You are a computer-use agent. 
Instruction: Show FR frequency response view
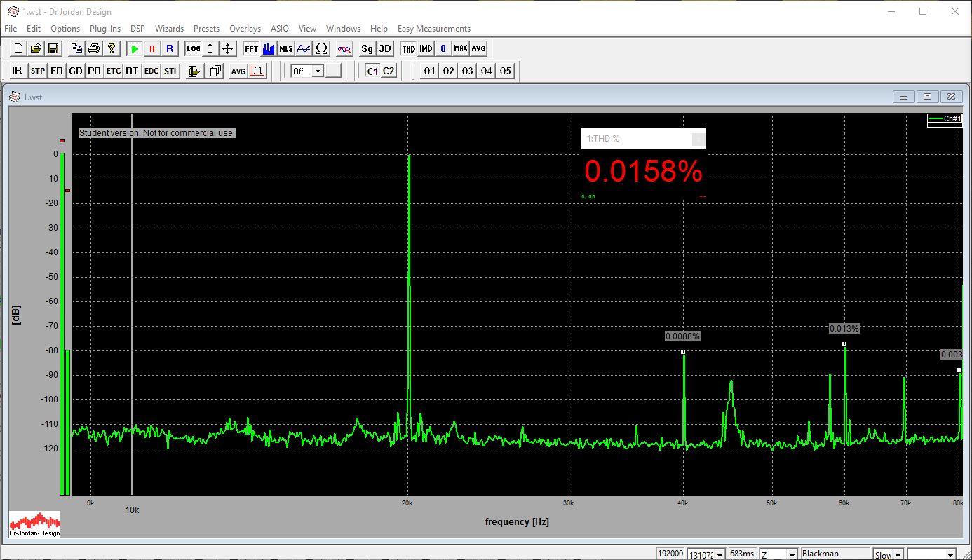tap(56, 71)
